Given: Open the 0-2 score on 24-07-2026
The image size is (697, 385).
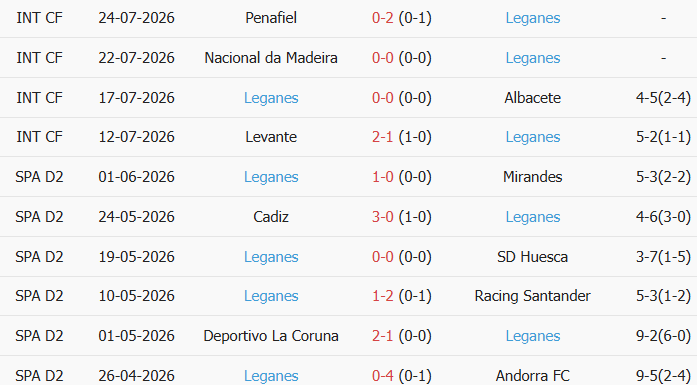Looking at the screenshot, I should tap(382, 18).
